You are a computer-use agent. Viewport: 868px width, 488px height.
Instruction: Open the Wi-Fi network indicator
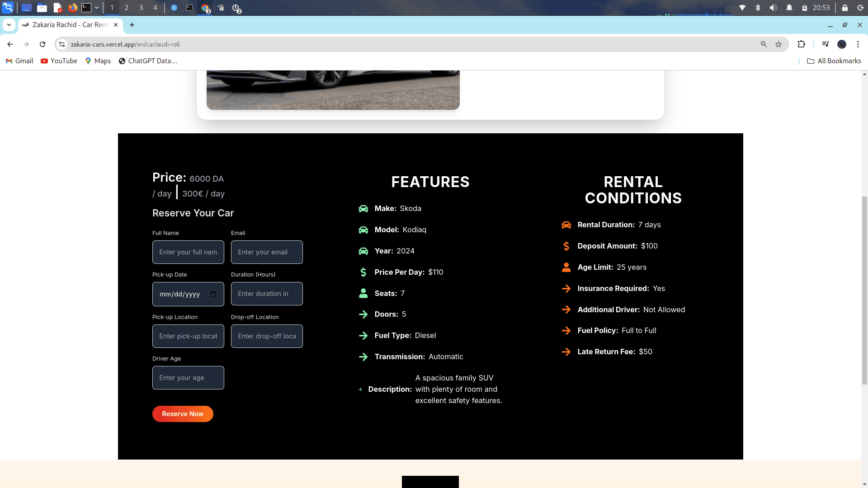pyautogui.click(x=742, y=8)
